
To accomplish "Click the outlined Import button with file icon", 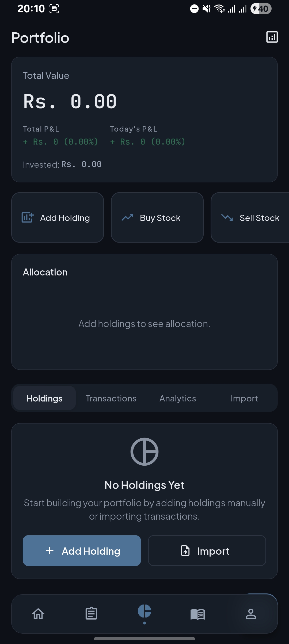I will coord(207,551).
